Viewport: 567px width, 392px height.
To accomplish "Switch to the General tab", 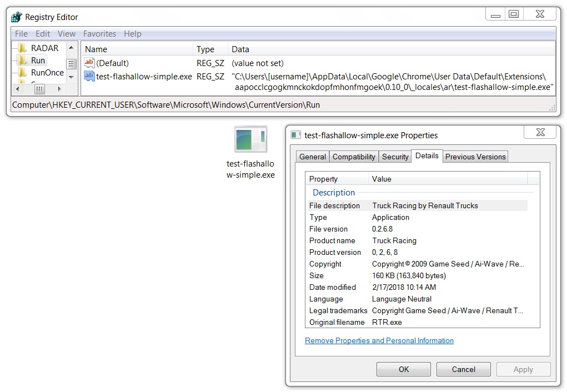I will [x=313, y=157].
